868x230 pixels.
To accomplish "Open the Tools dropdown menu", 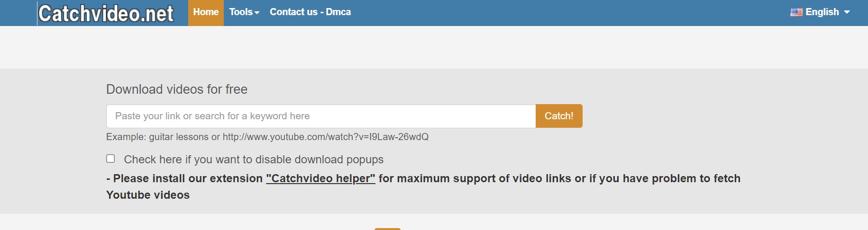I will pyautogui.click(x=244, y=12).
